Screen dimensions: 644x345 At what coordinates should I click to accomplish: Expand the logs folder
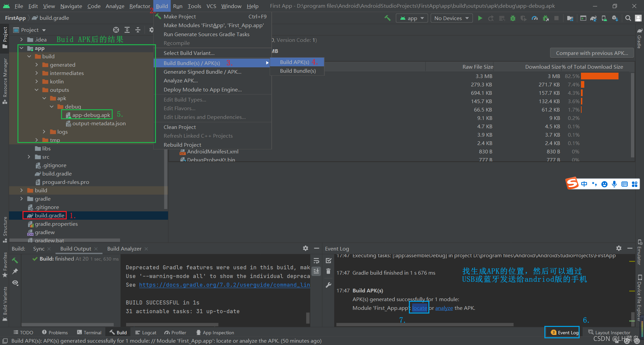(44, 132)
